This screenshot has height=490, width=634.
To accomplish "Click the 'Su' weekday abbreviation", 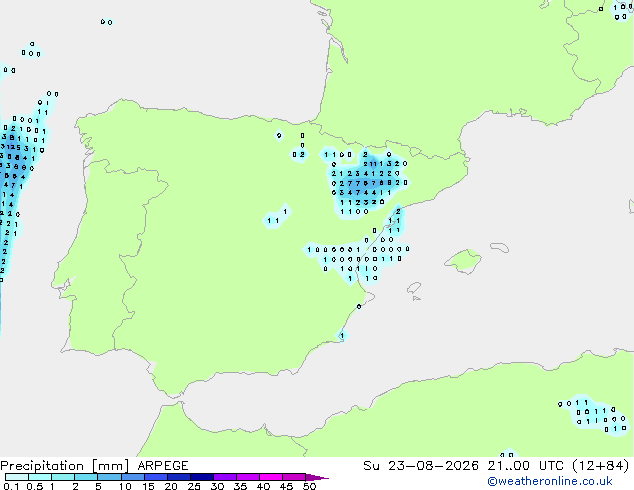I will pyautogui.click(x=371, y=466).
